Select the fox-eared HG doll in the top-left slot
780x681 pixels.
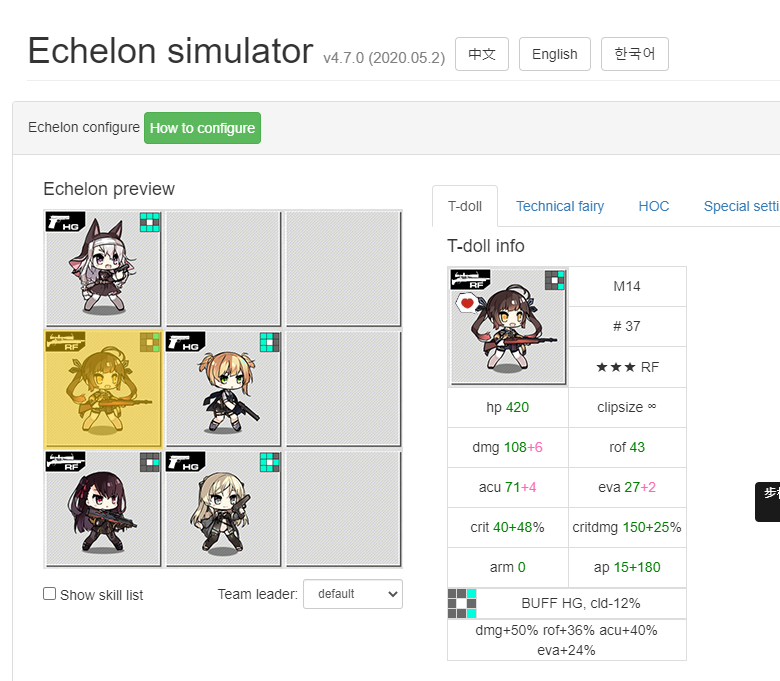click(103, 269)
